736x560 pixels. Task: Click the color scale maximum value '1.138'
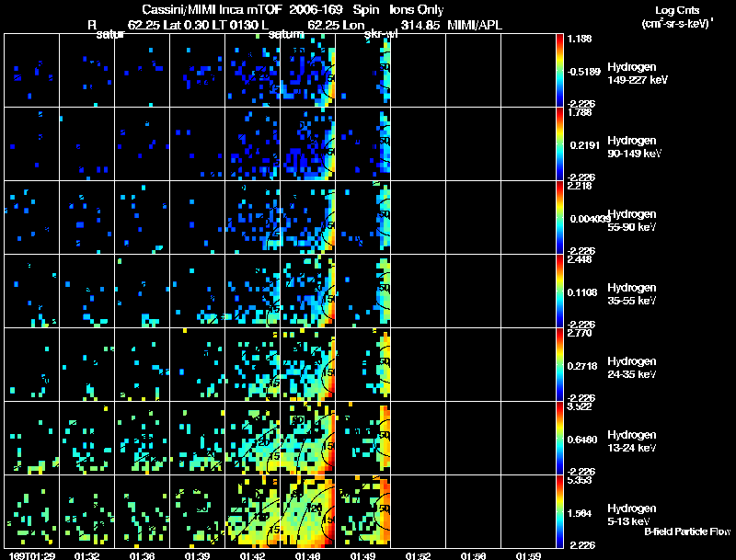pos(581,39)
